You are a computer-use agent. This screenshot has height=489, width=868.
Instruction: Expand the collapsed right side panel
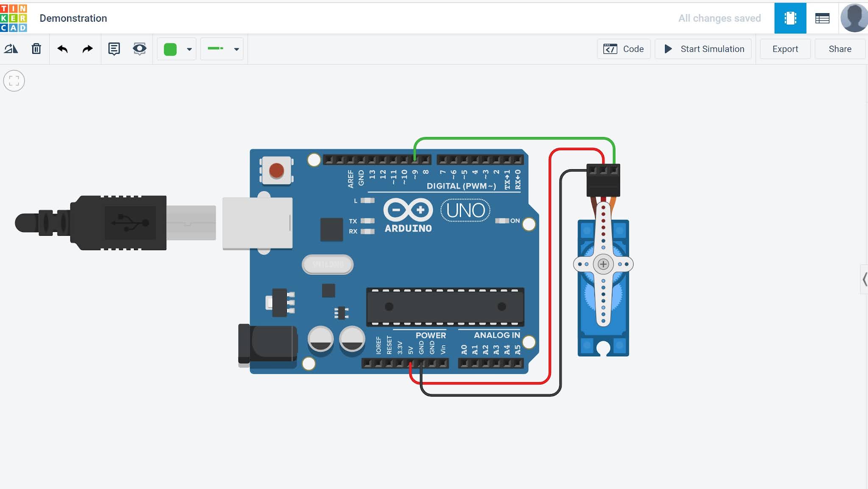(864, 279)
